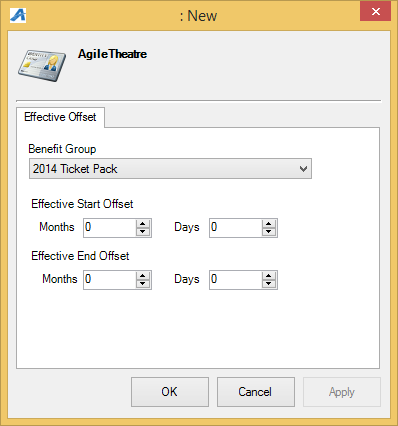Screen dimensions: 398x426
Task: Focus the Start Offset Days input field
Action: (236, 228)
